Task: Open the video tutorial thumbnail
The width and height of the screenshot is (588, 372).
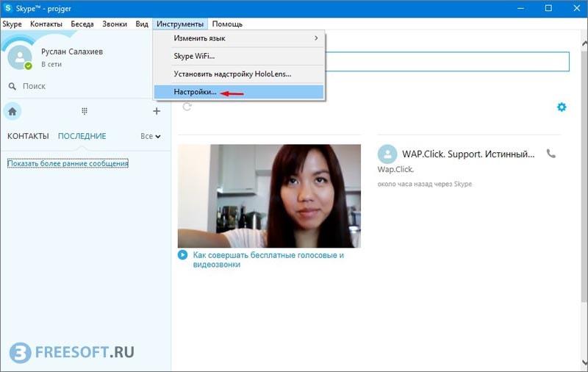Action: click(269, 196)
